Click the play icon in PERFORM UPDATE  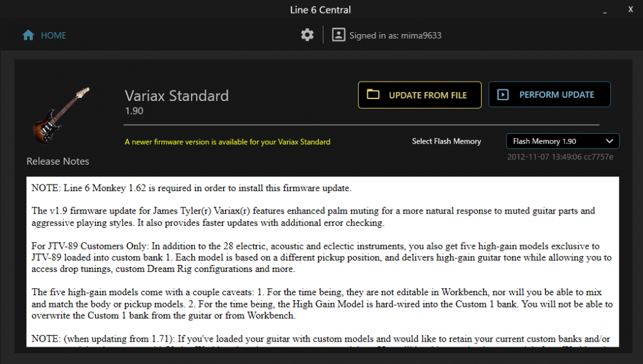(x=503, y=95)
